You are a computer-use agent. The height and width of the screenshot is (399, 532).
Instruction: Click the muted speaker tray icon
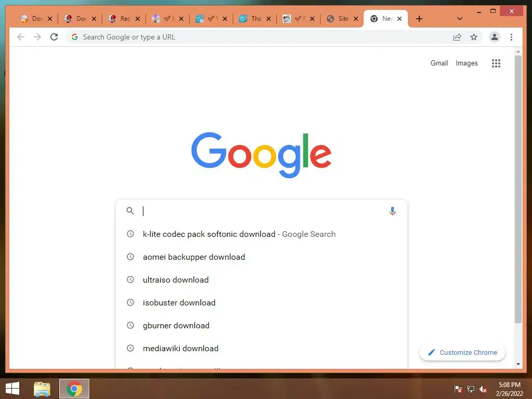point(483,389)
